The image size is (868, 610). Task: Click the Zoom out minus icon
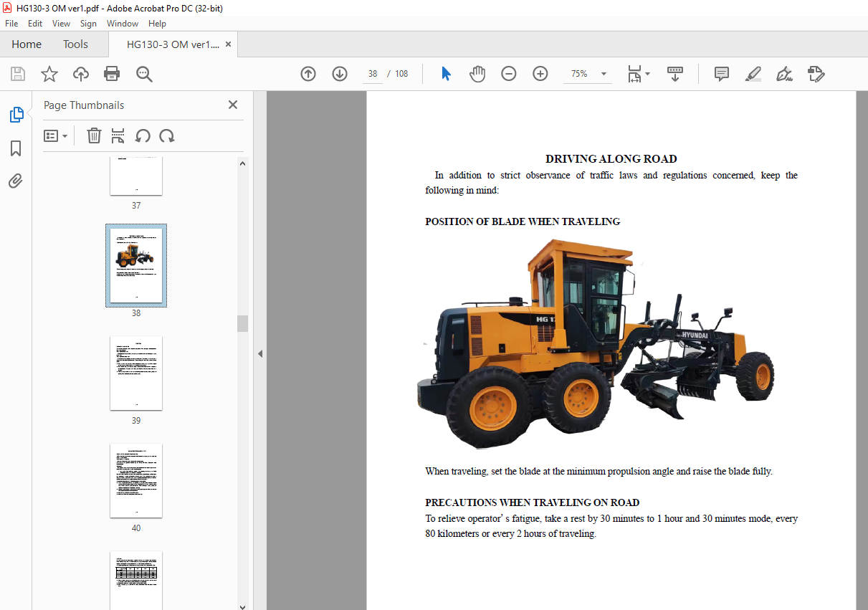[x=509, y=74]
